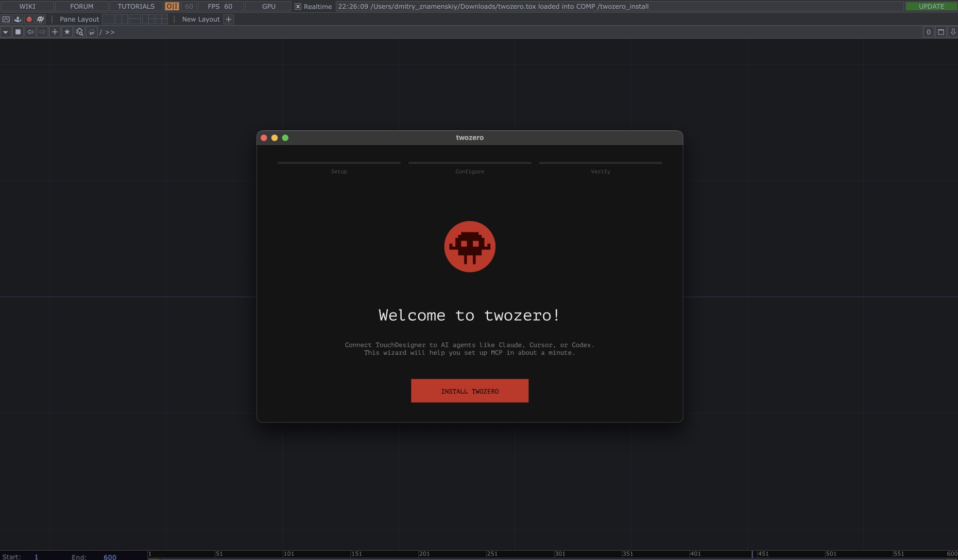This screenshot has height=560, width=958.
Task: Open the FORUM link in top bar
Action: 81,6
